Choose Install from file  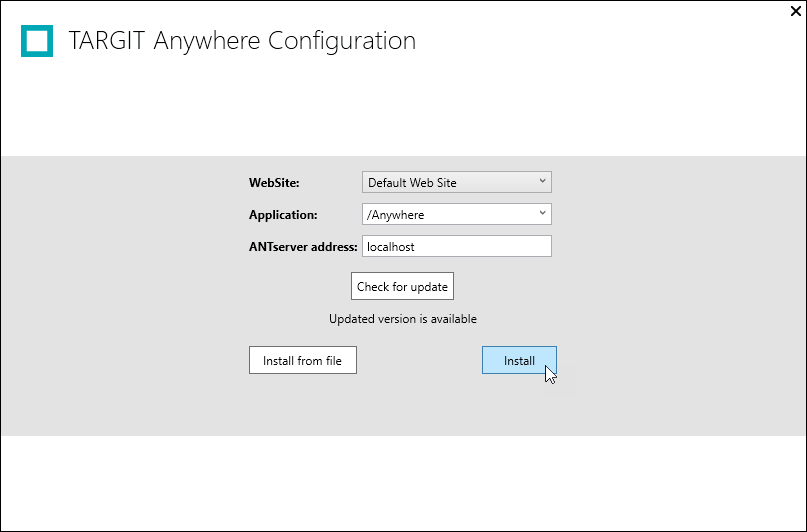click(x=303, y=360)
